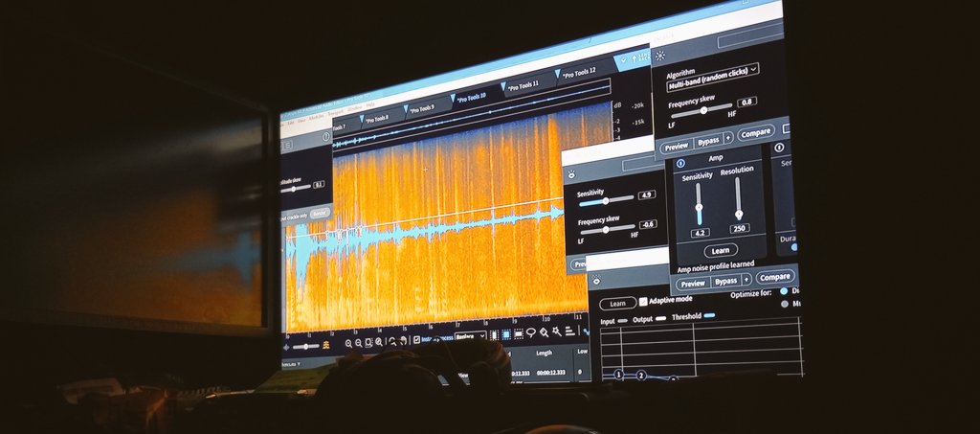Adjust the Frequency skew slider set to -0.6
This screenshot has height=434, width=980.
(x=608, y=230)
